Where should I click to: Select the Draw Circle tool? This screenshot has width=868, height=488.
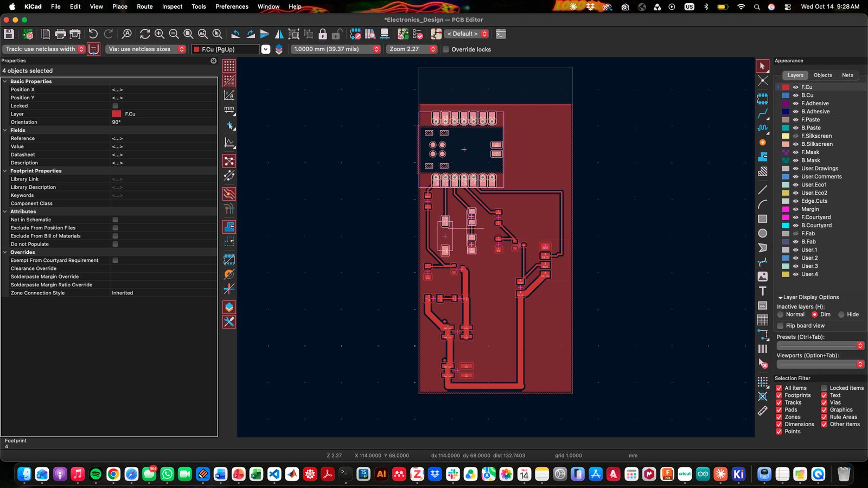coord(763,233)
